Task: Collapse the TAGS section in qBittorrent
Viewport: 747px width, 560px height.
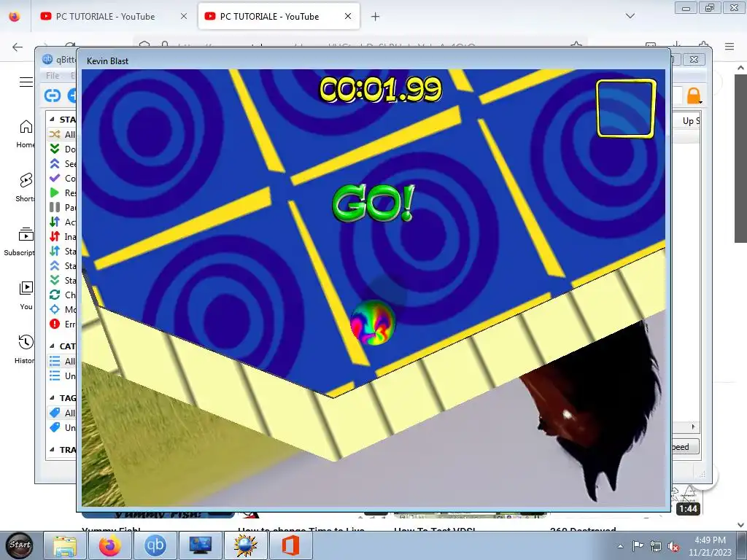Action: click(52, 397)
